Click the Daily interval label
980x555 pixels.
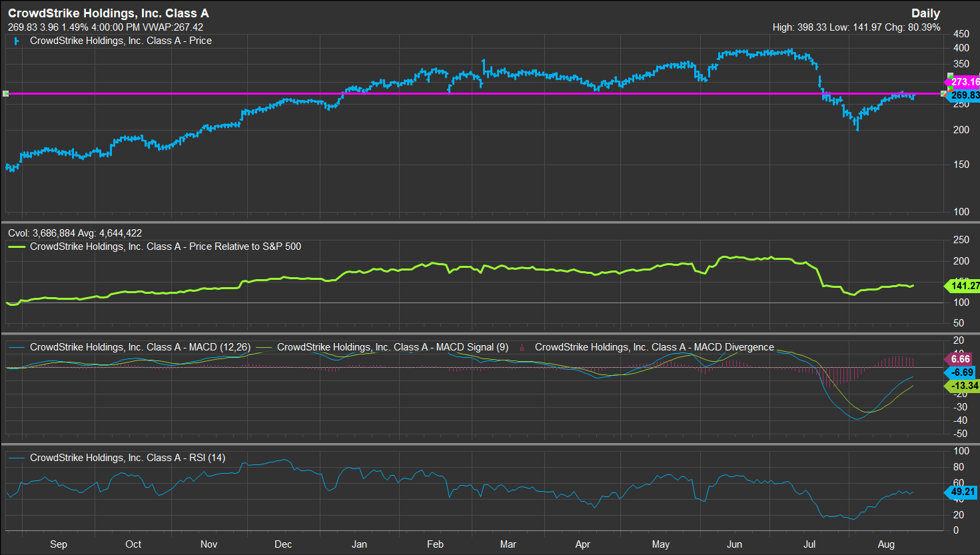tap(925, 13)
